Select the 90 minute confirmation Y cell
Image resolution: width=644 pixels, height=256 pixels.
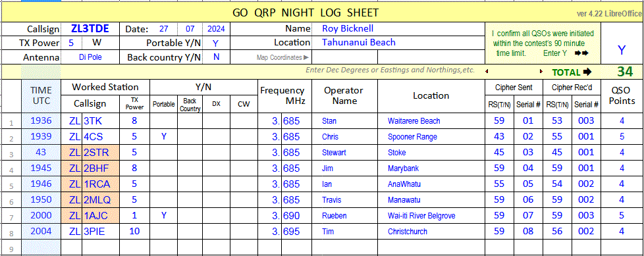tap(622, 50)
